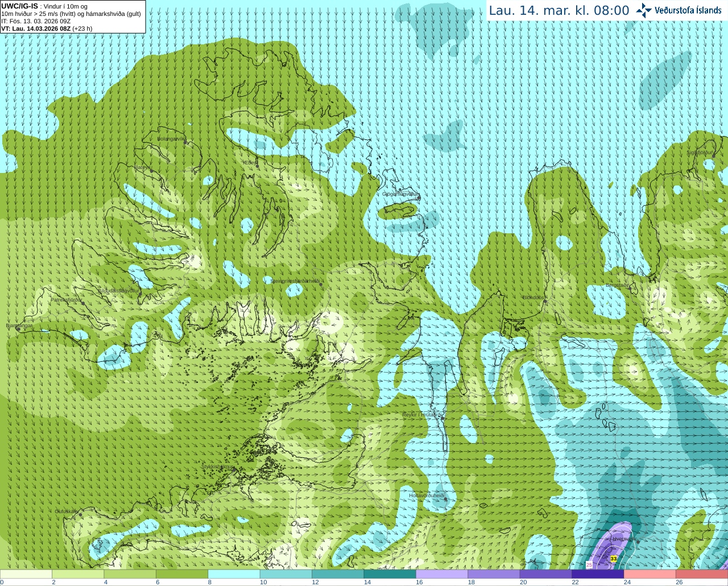The image size is (728, 586).
Task: Click the Gjögurflugvöllur station label
Action: click(400, 194)
